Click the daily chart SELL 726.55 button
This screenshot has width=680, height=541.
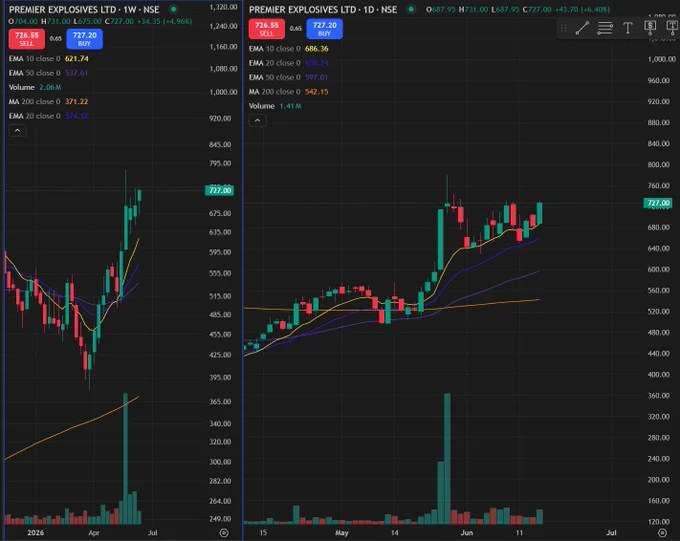point(267,29)
